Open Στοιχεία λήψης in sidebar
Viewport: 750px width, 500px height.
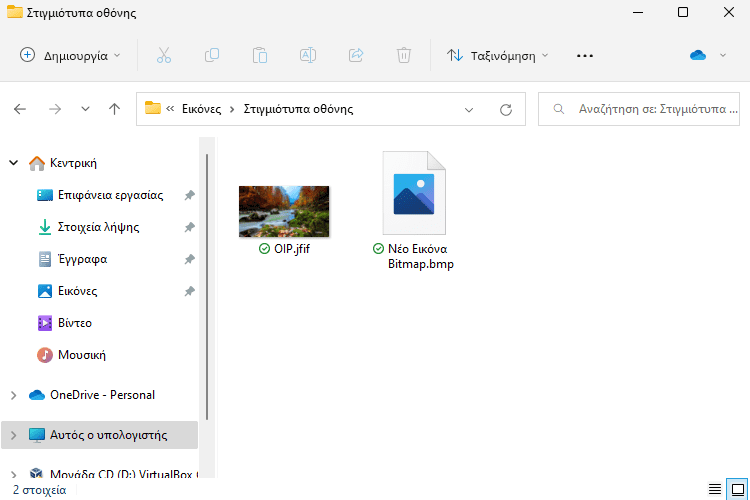[99, 227]
